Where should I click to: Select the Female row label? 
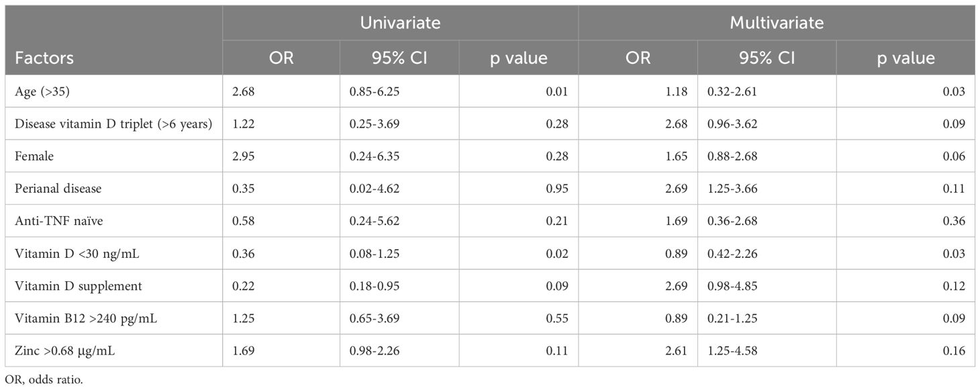pos(32,156)
